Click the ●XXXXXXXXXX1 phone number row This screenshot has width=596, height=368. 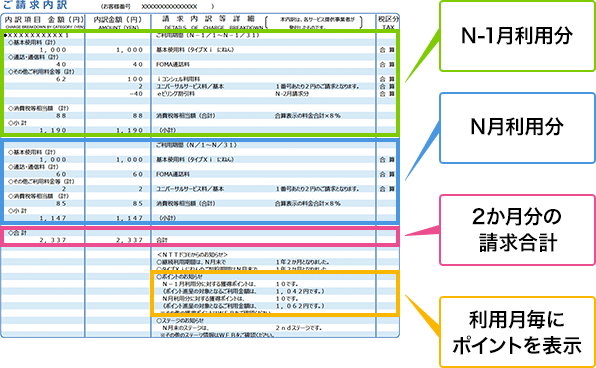[x=37, y=35]
